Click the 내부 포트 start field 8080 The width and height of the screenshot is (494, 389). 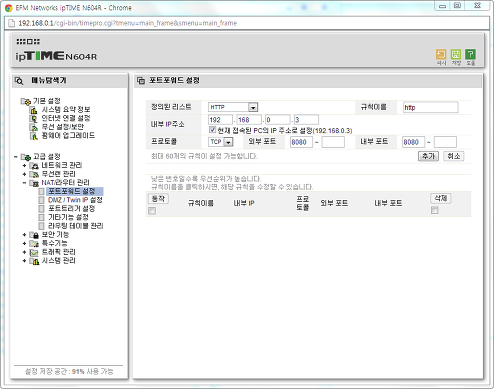coord(413,142)
